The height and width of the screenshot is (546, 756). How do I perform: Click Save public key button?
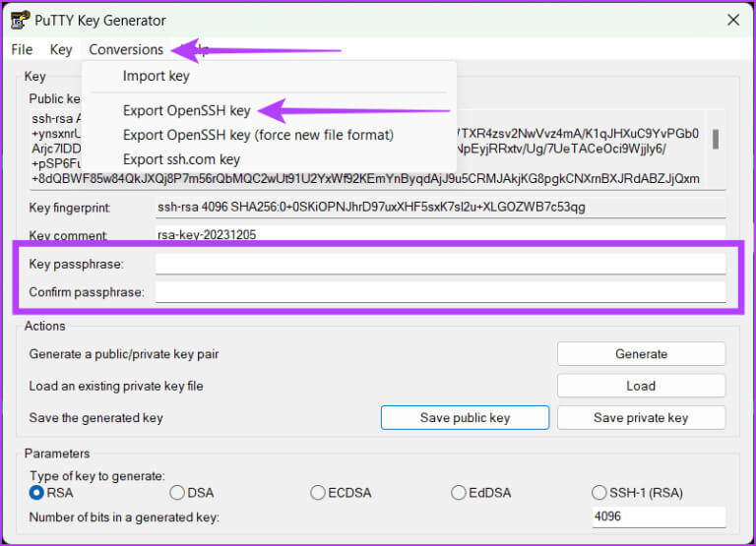pos(465,418)
